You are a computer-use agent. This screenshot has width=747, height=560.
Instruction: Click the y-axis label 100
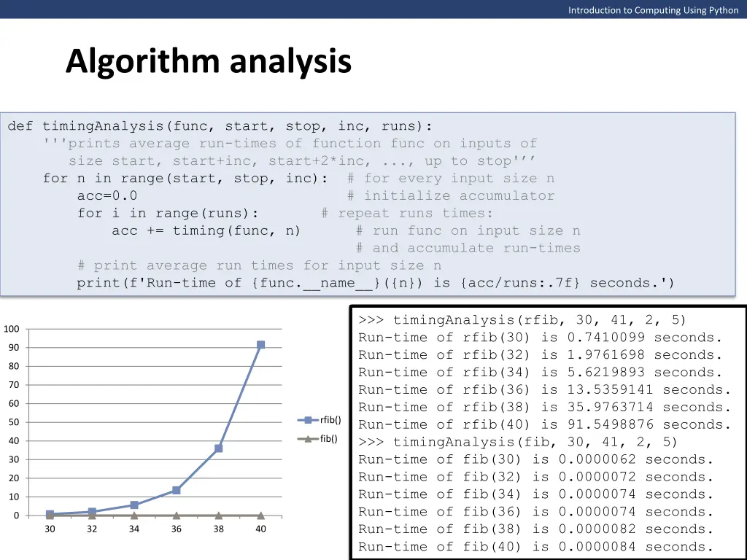tap(12, 329)
